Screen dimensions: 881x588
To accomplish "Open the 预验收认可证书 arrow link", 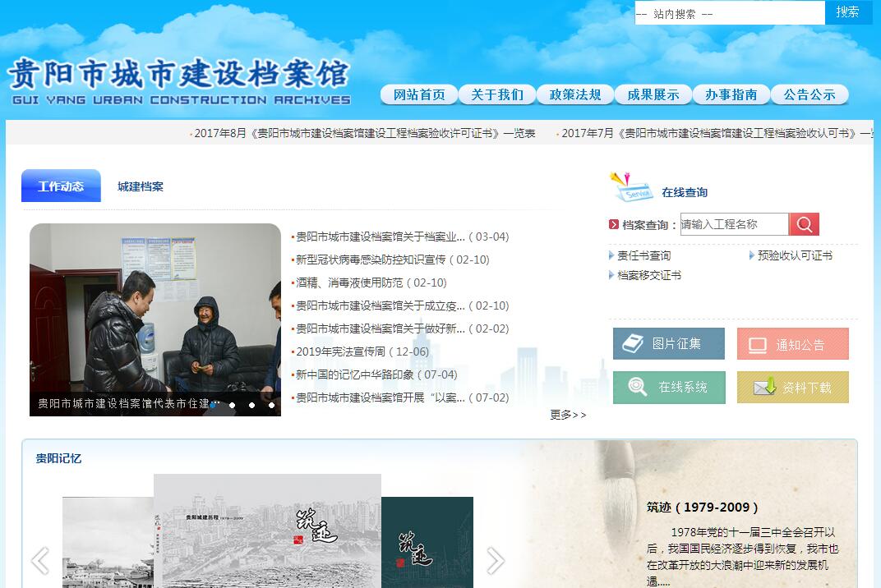I will click(x=794, y=255).
